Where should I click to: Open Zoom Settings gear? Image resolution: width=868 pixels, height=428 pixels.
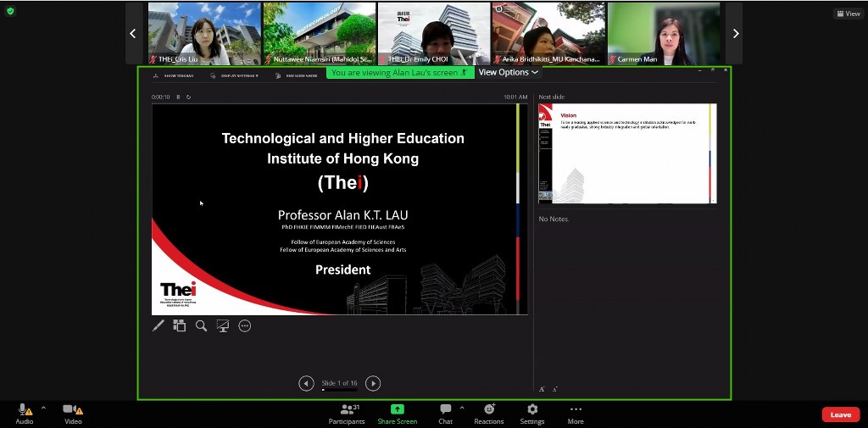pyautogui.click(x=532, y=413)
